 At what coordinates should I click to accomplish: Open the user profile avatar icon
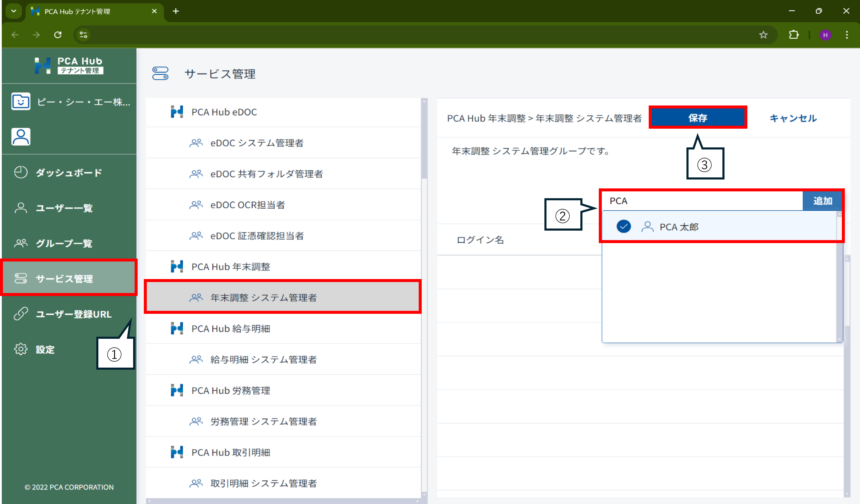(21, 137)
